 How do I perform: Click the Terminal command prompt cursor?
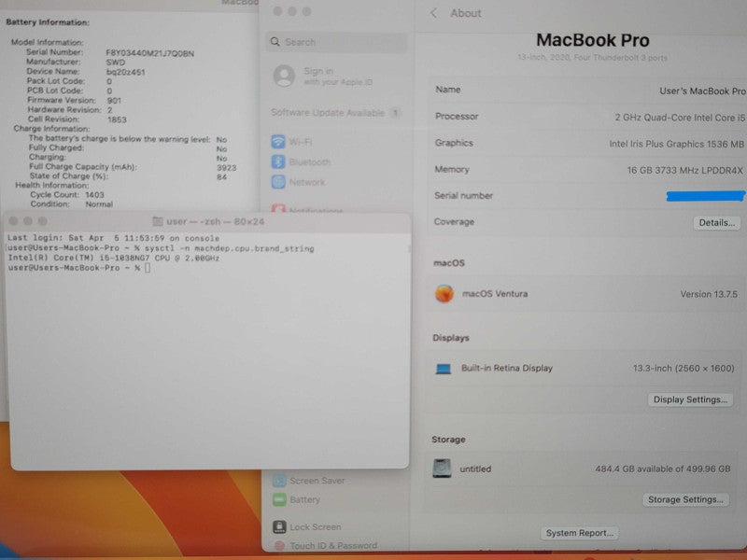click(148, 268)
